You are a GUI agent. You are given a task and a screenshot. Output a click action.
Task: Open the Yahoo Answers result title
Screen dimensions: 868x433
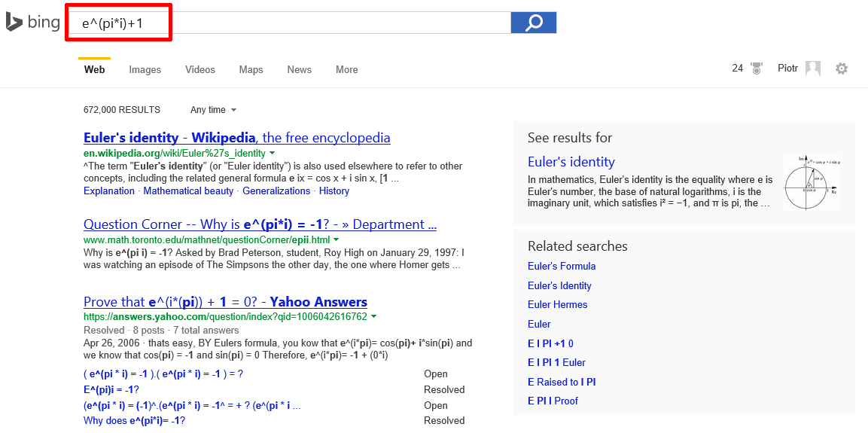pyautogui.click(x=225, y=302)
